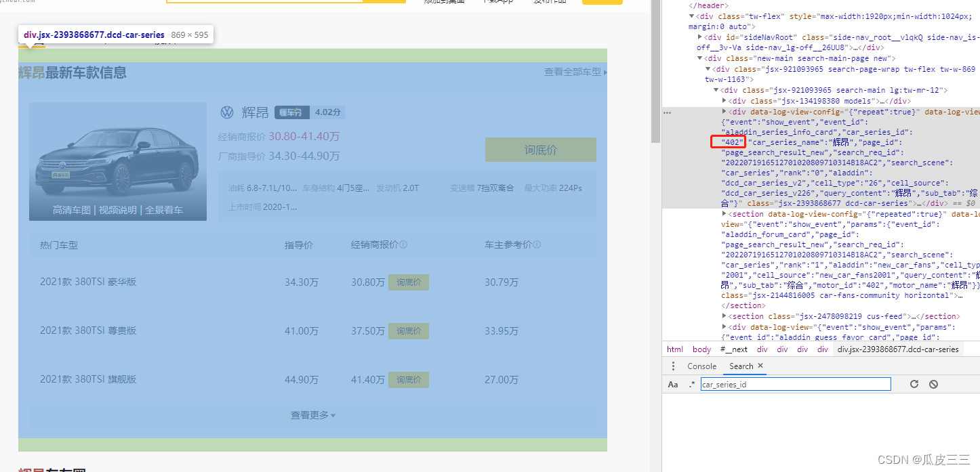Expand the sideNavRoot div node
The image size is (980, 472).
[x=700, y=37]
